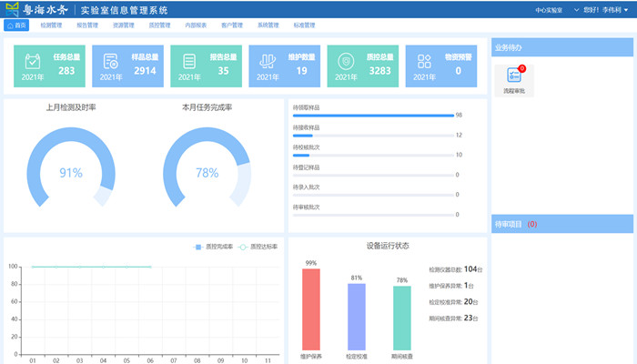Click the 鲁海水务 logo
The height and width of the screenshot is (364, 637).
coord(45,10)
